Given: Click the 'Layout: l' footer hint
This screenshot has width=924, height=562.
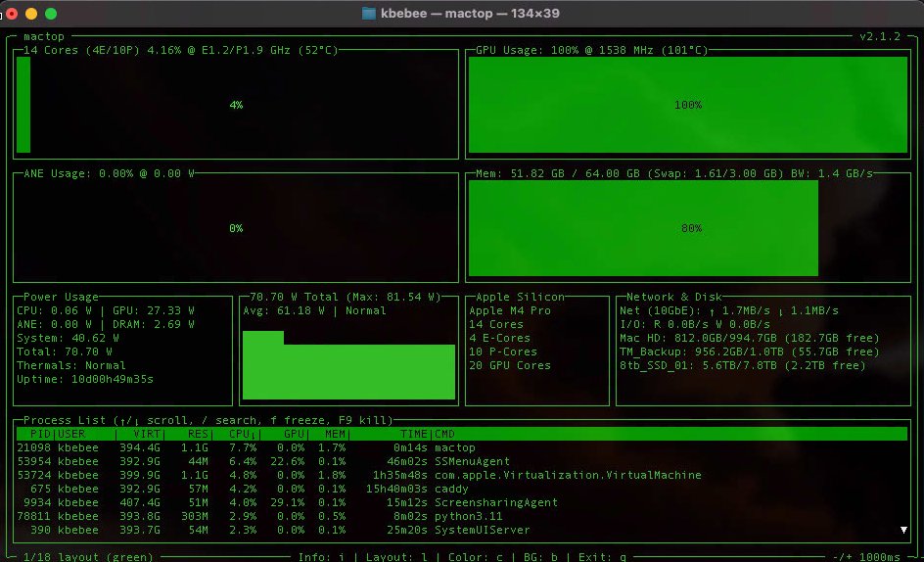Looking at the screenshot, I should 396,557.
